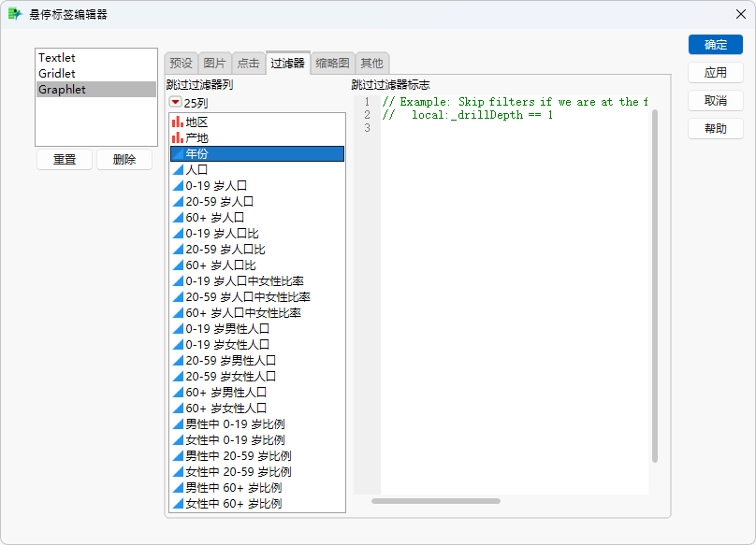Select Textlet in the type list
Screen dimensions: 756x545
click(x=96, y=58)
